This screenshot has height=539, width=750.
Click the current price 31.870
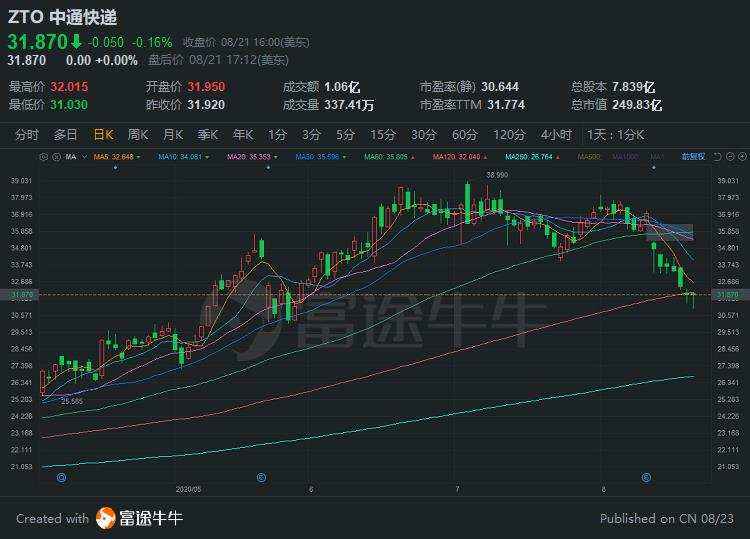(37, 42)
